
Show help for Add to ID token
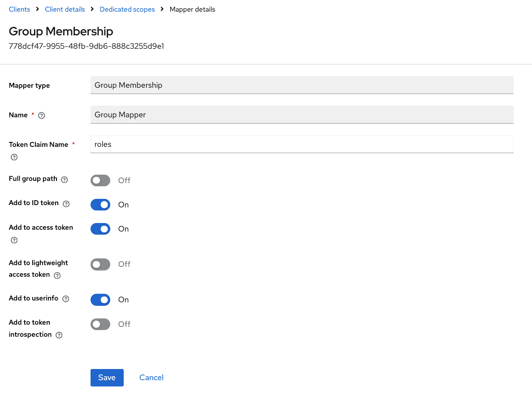tap(66, 204)
